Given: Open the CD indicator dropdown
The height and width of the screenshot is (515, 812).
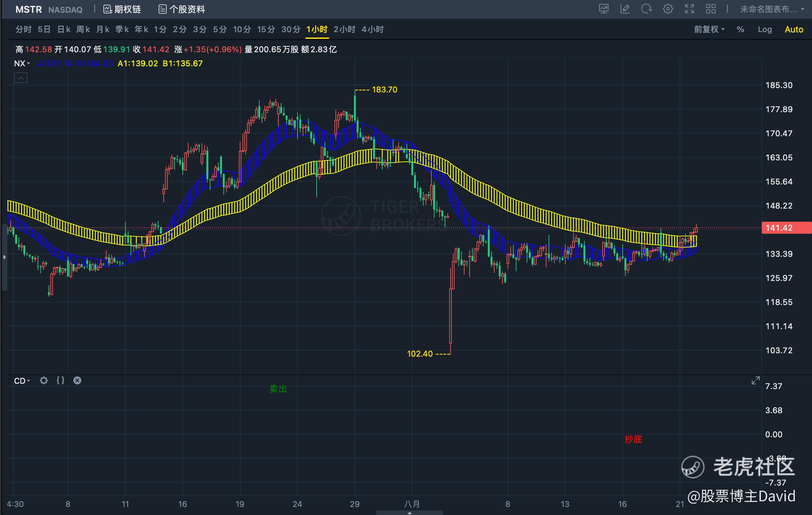Looking at the screenshot, I should click(x=22, y=381).
